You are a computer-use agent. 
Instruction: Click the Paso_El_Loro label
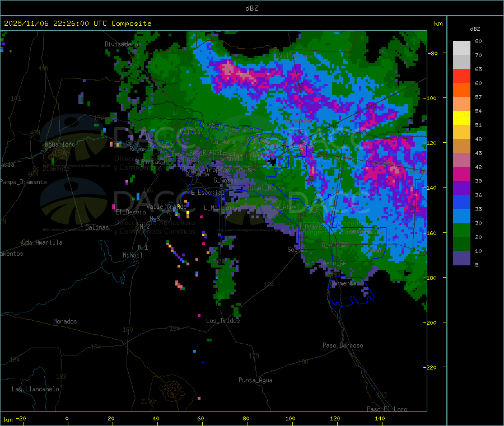tap(387, 409)
